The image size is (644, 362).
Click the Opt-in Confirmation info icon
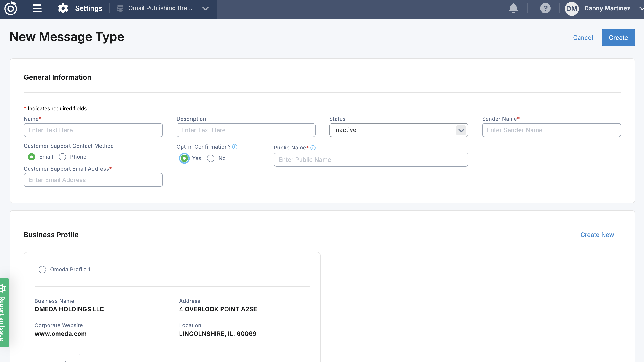(234, 147)
